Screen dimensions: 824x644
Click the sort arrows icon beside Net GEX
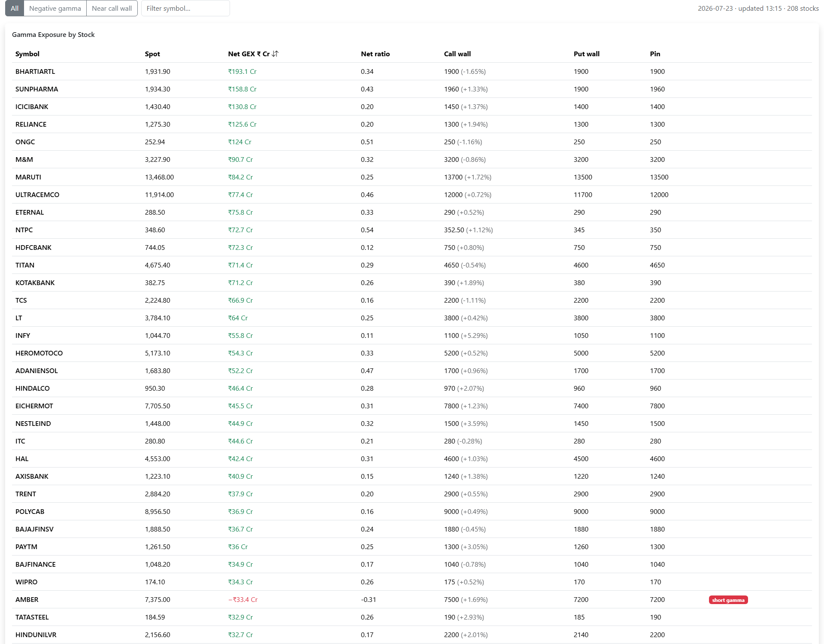point(275,54)
